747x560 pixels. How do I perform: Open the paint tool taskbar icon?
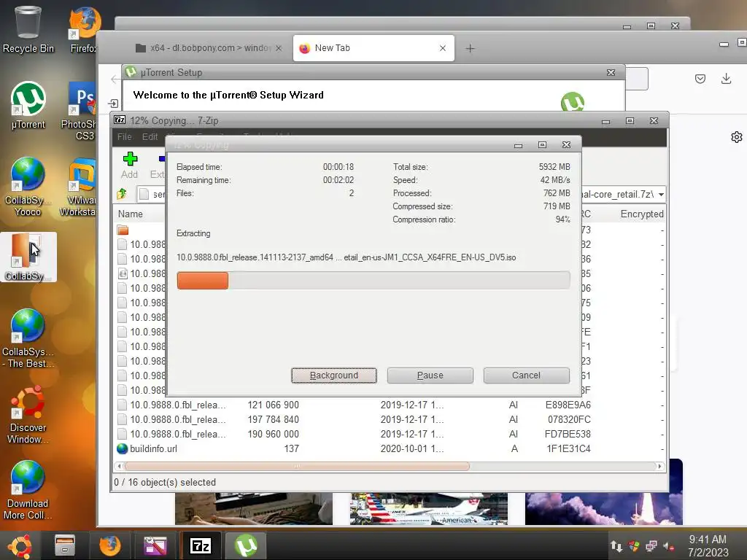click(x=155, y=545)
